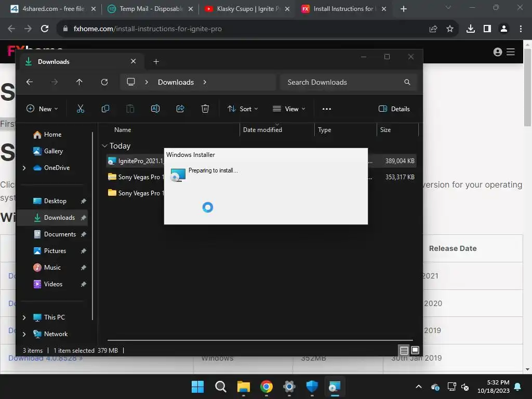
Task: Show hidden system tray icons
Action: coord(419,387)
